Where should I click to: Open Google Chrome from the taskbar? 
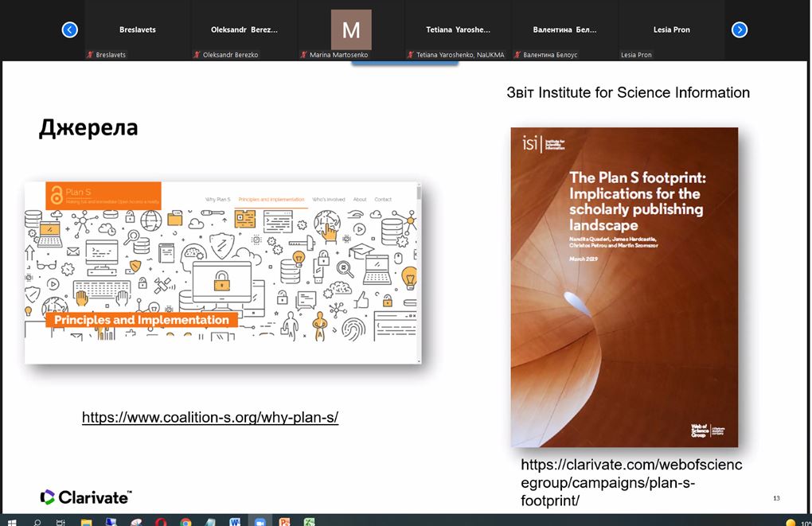(185, 522)
